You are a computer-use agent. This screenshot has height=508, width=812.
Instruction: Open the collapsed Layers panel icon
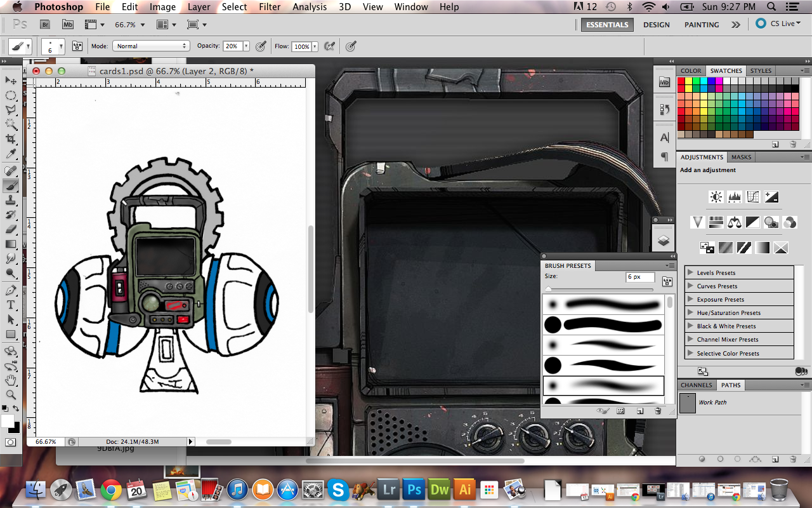coord(664,241)
